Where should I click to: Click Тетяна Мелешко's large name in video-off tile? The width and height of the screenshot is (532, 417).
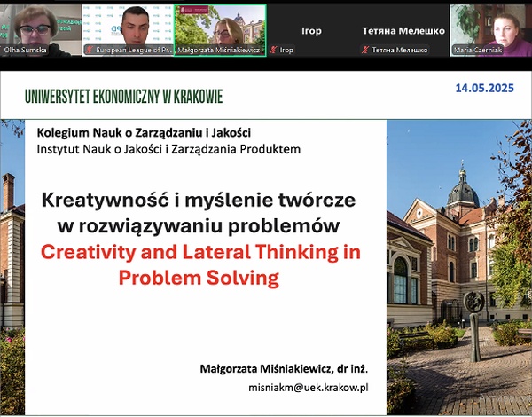tap(402, 29)
